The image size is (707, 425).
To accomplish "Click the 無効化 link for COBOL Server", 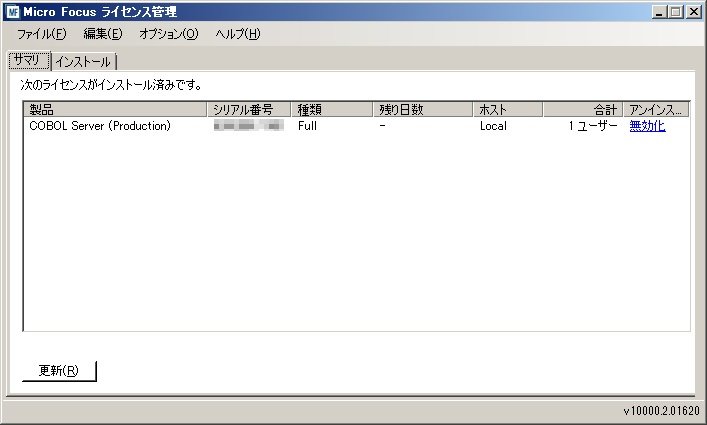I will click(647, 126).
